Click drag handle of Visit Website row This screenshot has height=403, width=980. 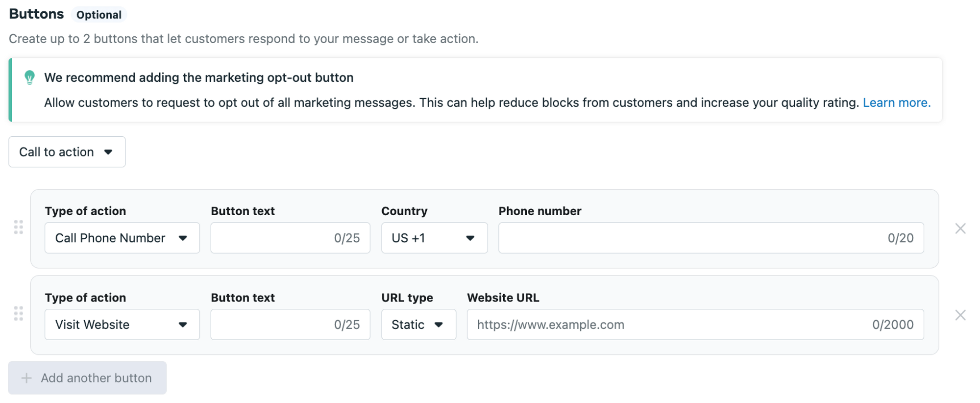click(x=19, y=314)
